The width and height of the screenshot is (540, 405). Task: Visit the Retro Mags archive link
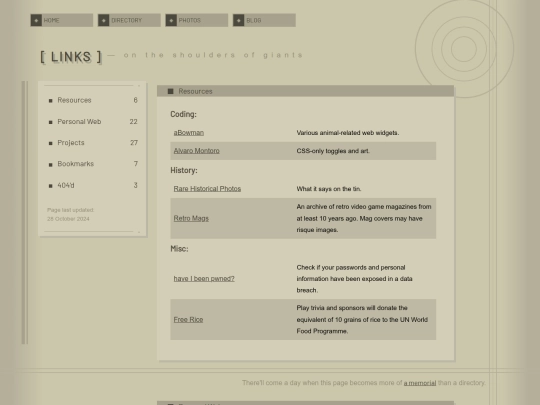pos(191,218)
